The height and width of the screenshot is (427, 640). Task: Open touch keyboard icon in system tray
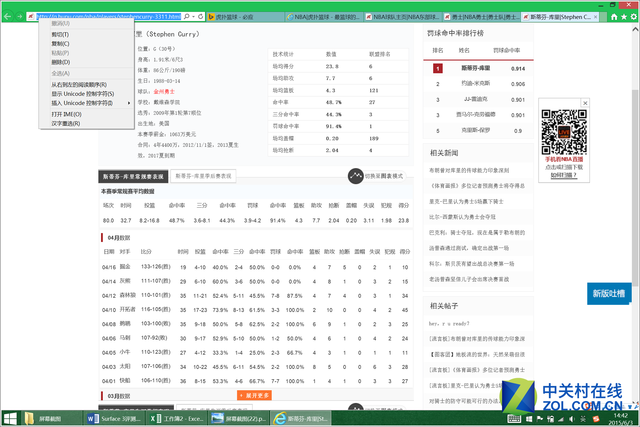(514, 418)
